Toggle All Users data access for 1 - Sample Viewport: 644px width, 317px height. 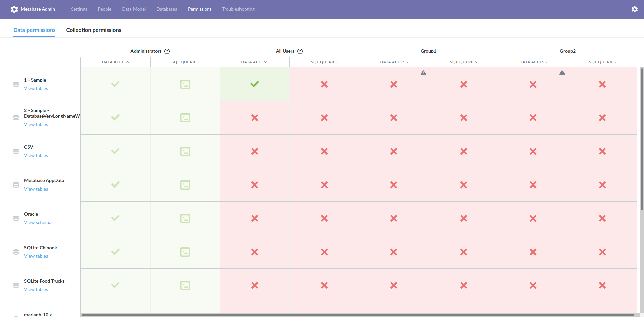255,84
